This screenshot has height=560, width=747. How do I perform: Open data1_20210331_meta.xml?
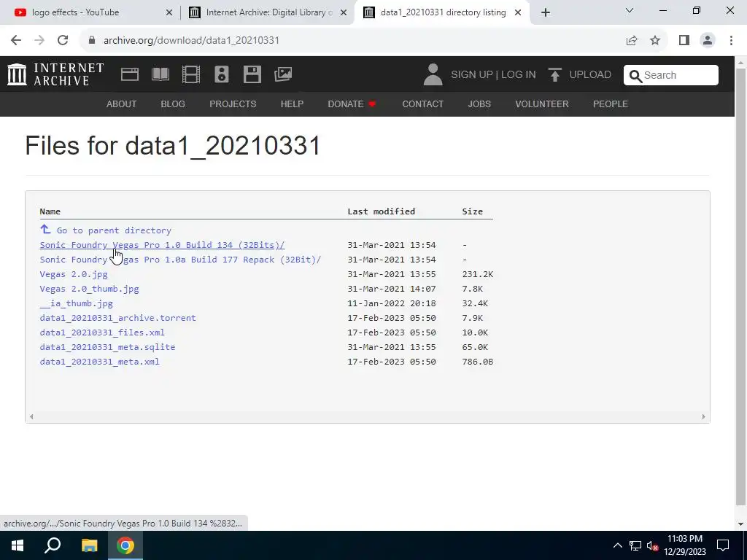(x=99, y=362)
